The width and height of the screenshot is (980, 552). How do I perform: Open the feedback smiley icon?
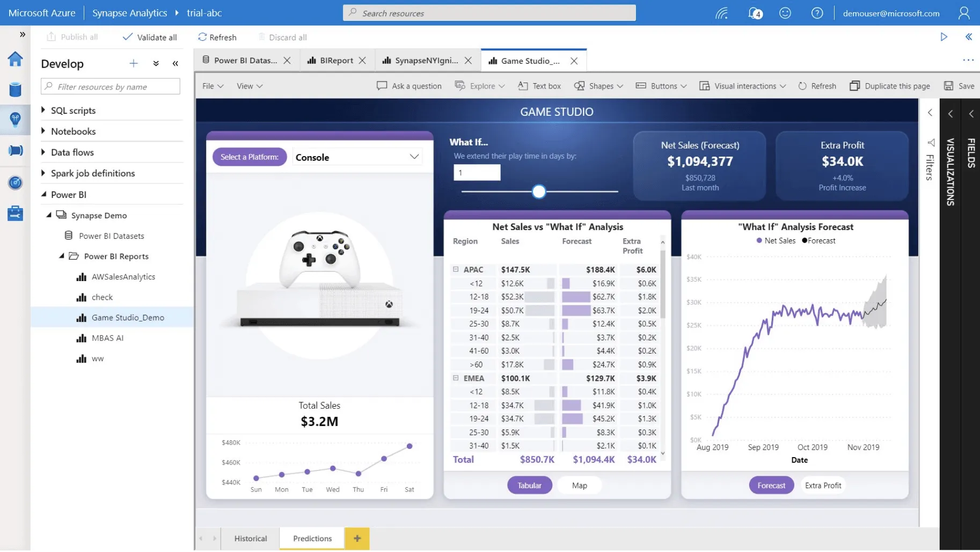785,13
